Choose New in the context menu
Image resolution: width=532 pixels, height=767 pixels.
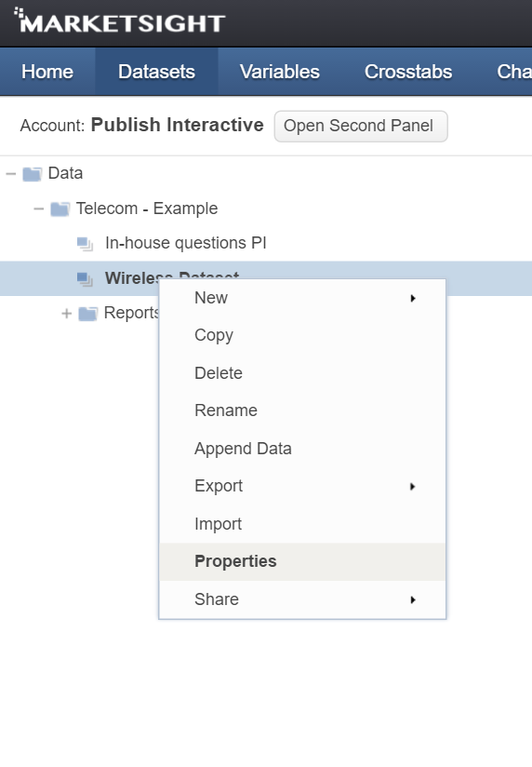point(302,298)
